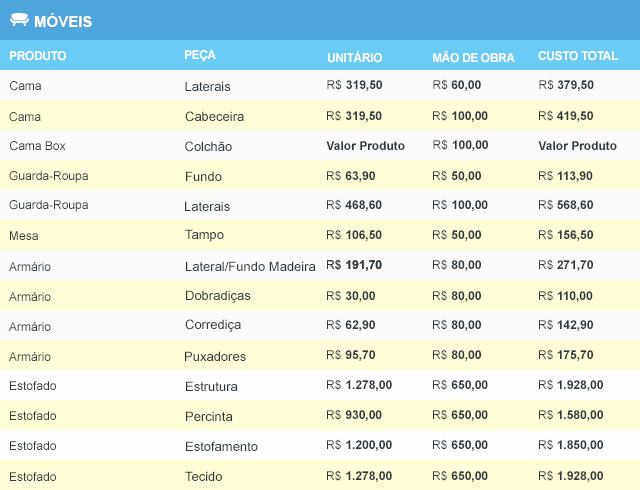640x490 pixels.
Task: Select the Guarda-Roupa Fundo piece cell
Action: (203, 176)
